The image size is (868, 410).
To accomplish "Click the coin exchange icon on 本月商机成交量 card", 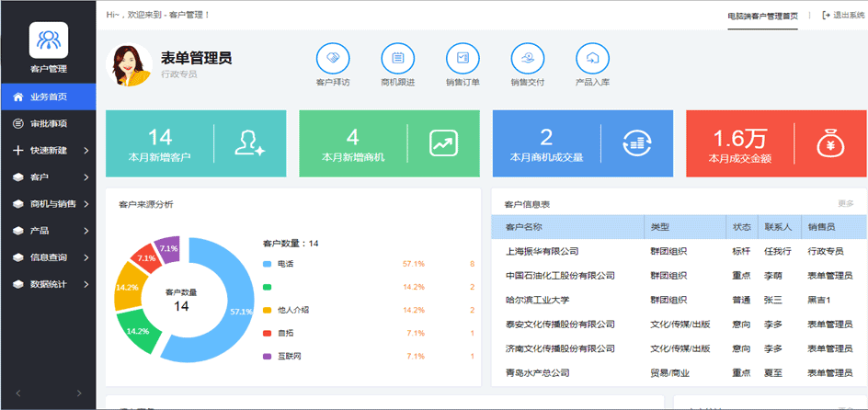I will point(636,142).
